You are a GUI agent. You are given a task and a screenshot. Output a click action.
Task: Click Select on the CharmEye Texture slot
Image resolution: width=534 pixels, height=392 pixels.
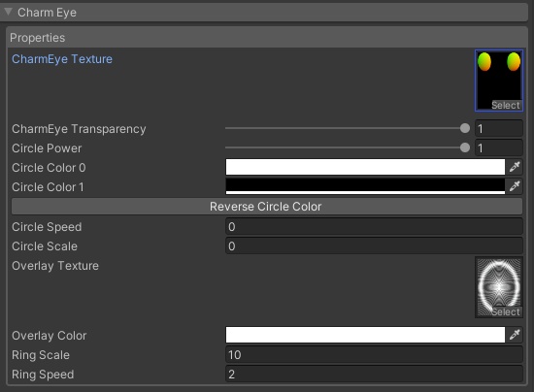click(x=506, y=105)
